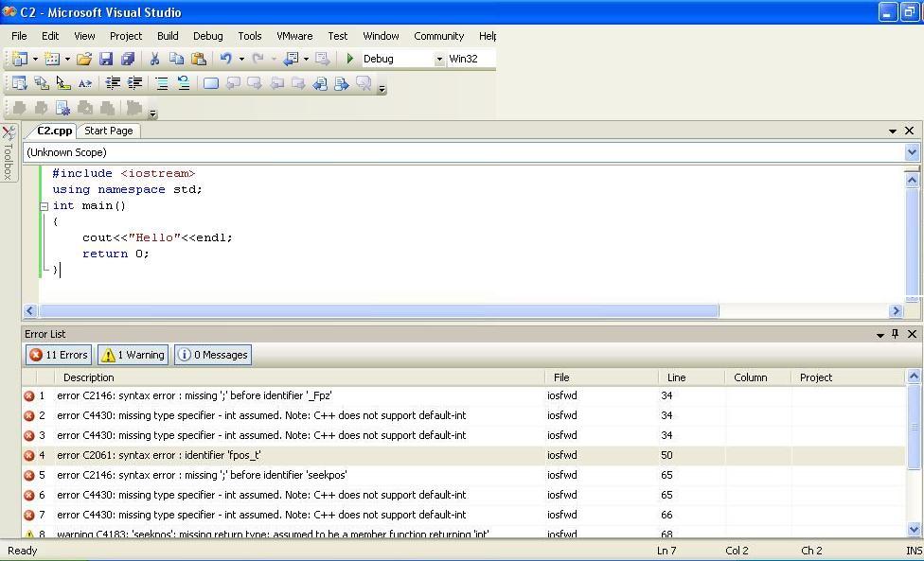Open the Build menu
This screenshot has height=561, width=924.
168,36
